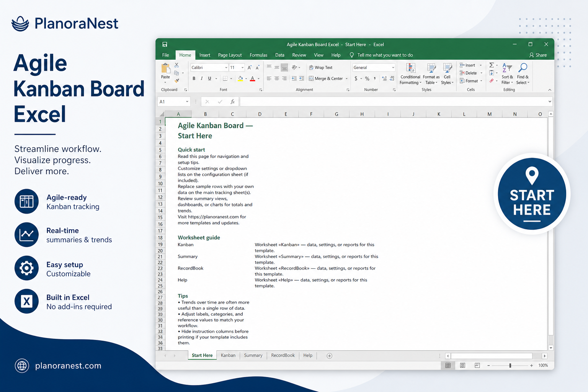The image size is (588, 392).
Task: Toggle Bold formatting
Action: 194,78
